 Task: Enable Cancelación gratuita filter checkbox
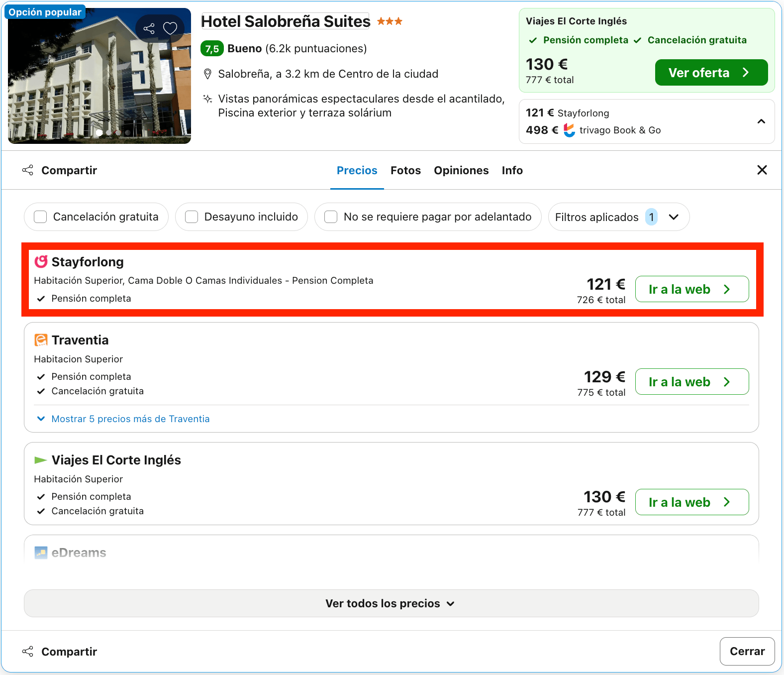click(40, 217)
